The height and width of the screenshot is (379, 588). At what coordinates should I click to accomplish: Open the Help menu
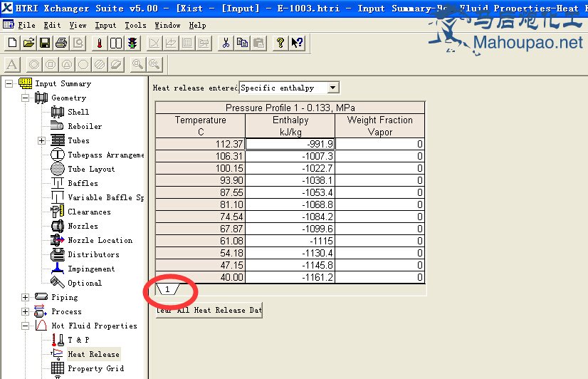(x=197, y=25)
